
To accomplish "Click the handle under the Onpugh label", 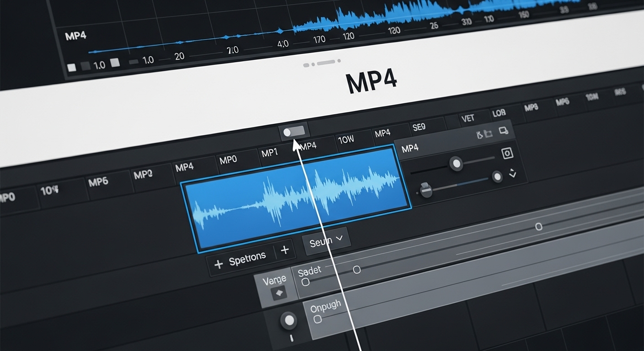I will [317, 319].
